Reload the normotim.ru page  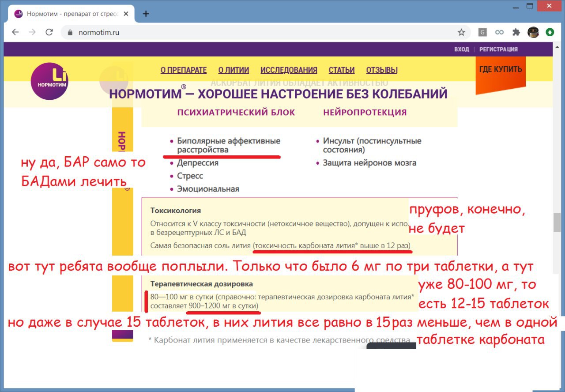49,32
